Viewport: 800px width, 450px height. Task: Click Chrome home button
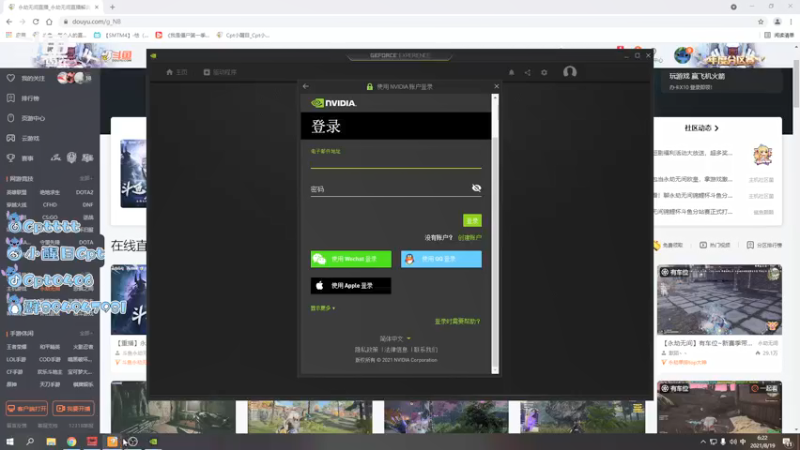tap(49, 21)
